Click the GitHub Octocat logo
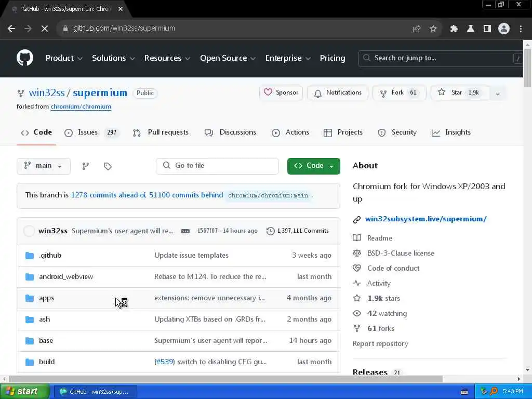This screenshot has height=399, width=532. pyautogui.click(x=25, y=58)
